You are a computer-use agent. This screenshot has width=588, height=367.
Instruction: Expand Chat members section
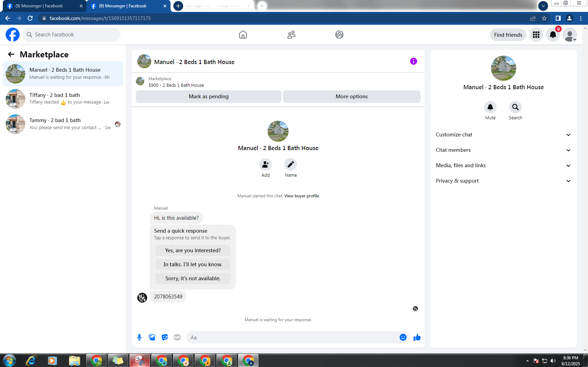tap(503, 150)
